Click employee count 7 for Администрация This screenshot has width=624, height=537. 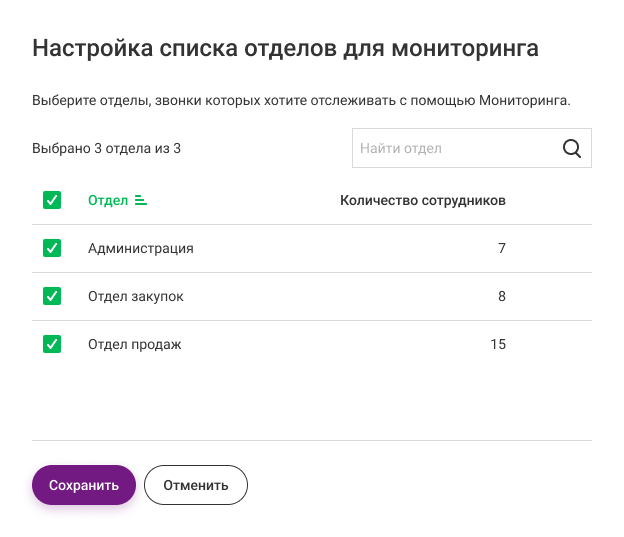coord(501,248)
